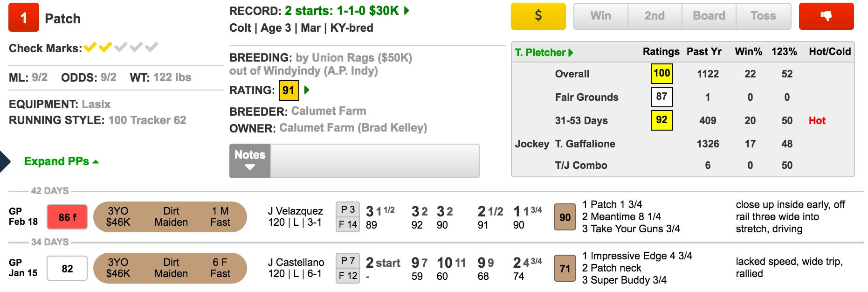Select the 2nd tab
868x292 pixels.
(x=654, y=16)
